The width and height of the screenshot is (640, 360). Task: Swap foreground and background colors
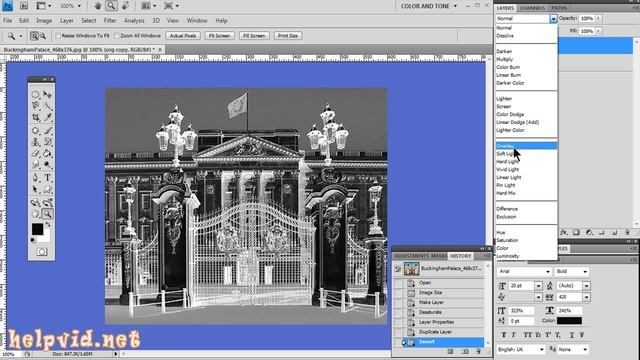tap(48, 225)
